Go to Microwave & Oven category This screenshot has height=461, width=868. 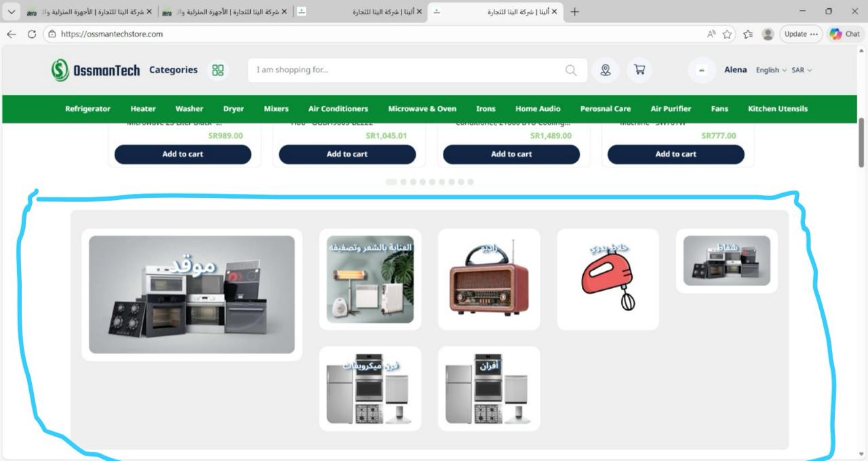422,108
